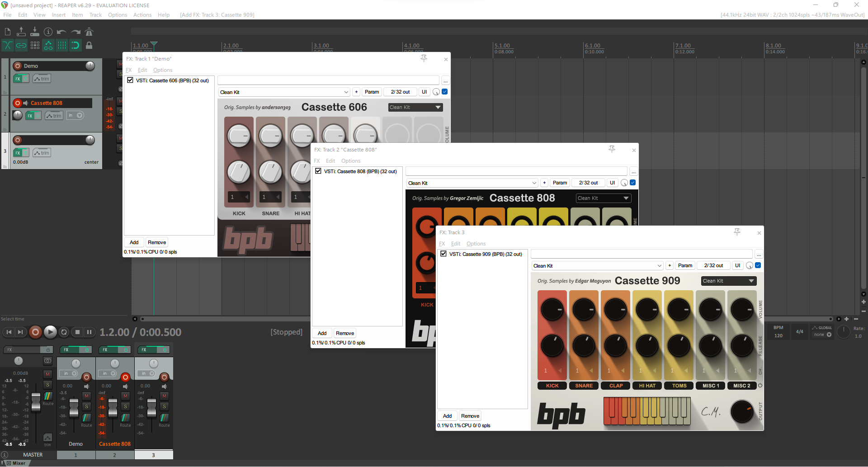Open the 2/32 out pin connector in Track 3 FX
This screenshot has width=868, height=467.
pyautogui.click(x=713, y=265)
